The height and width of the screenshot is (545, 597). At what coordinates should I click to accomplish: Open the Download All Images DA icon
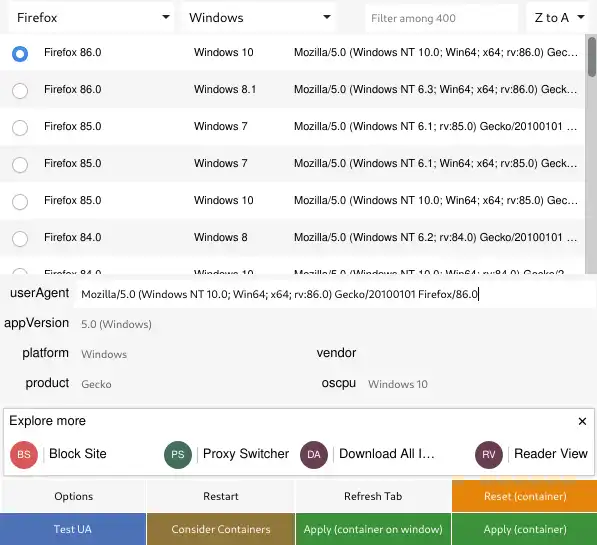tap(314, 454)
